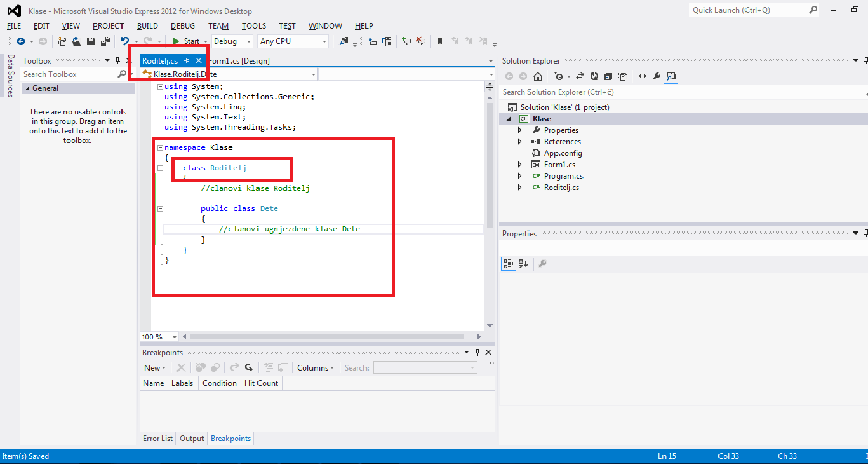Viewport: 868px width, 464px height.
Task: Open the BUILD menu
Action: click(x=147, y=26)
